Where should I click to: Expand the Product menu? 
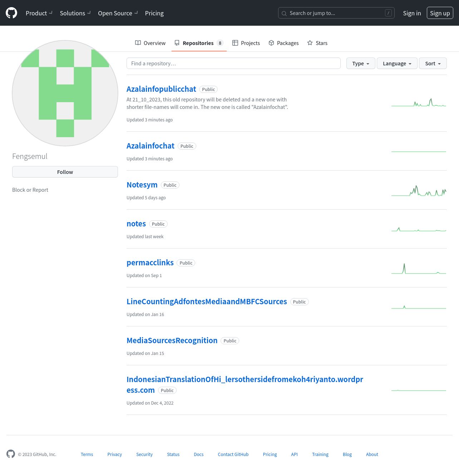39,13
